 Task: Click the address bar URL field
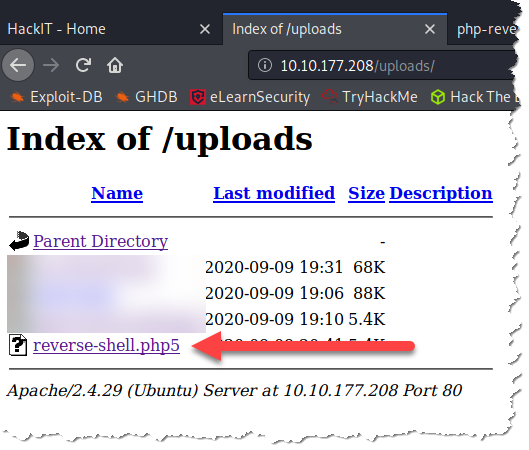pos(383,65)
